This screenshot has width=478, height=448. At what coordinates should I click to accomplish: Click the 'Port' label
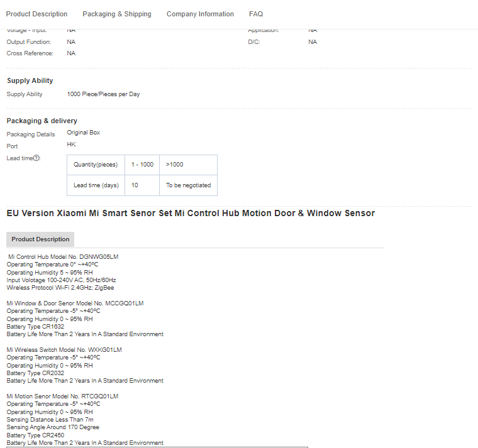tap(12, 146)
